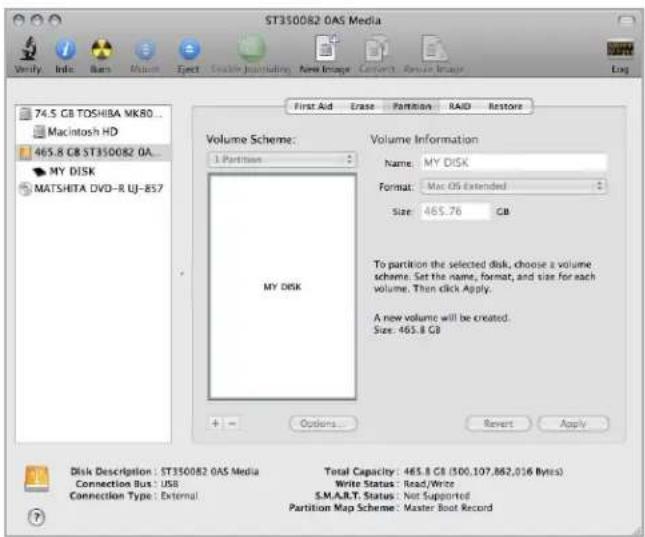Switch to the First Aid tab
The width and height of the screenshot is (645, 537).
point(313,107)
